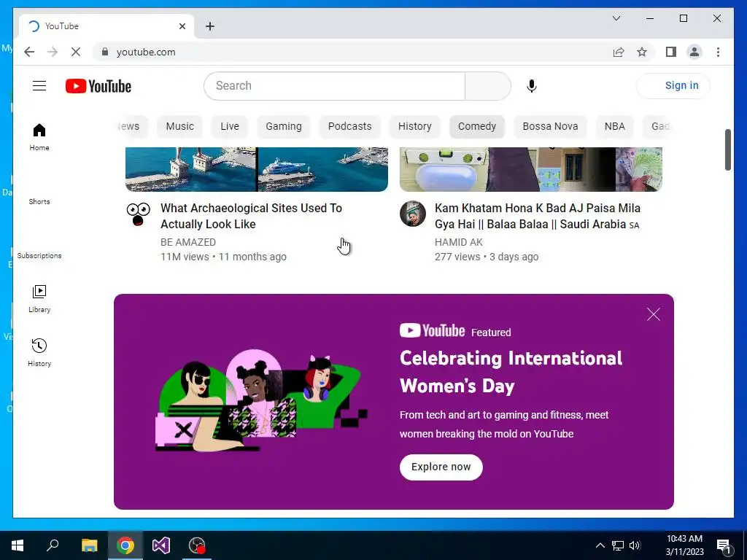747x560 pixels.
Task: Open the archaeological sites video thumbnail
Action: 256,169
